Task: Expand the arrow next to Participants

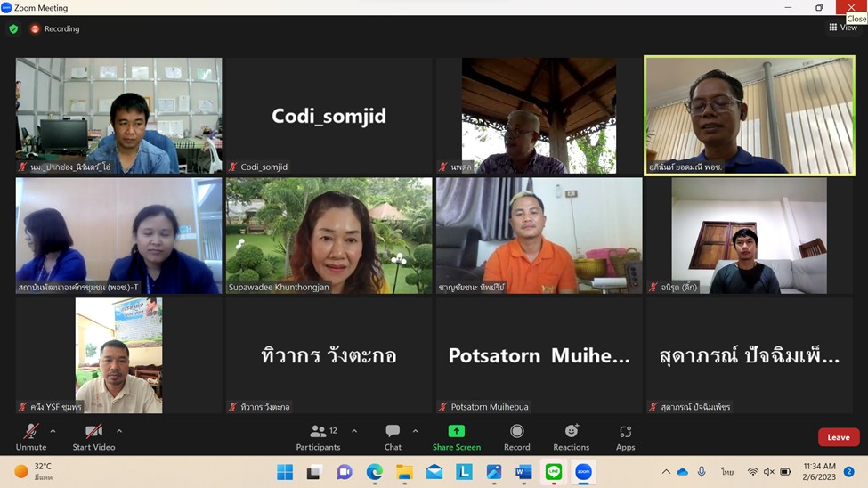Action: (354, 431)
